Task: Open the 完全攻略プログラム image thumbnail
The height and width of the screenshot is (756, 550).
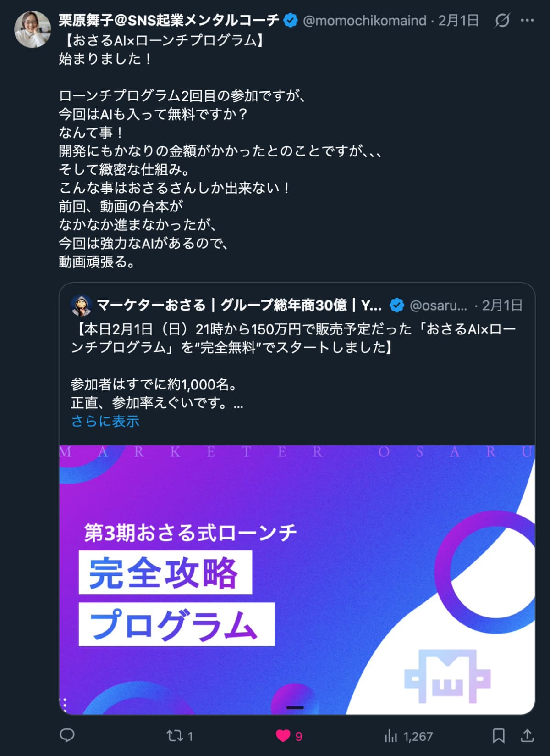Action: click(297, 580)
